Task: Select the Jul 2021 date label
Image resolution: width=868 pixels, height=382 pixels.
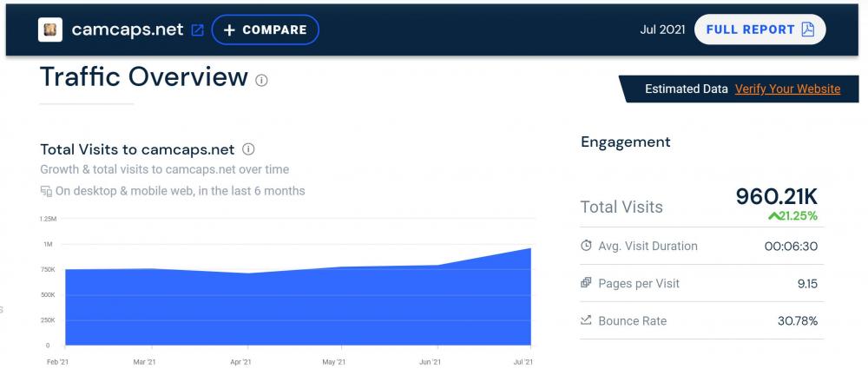Action: pos(662,30)
